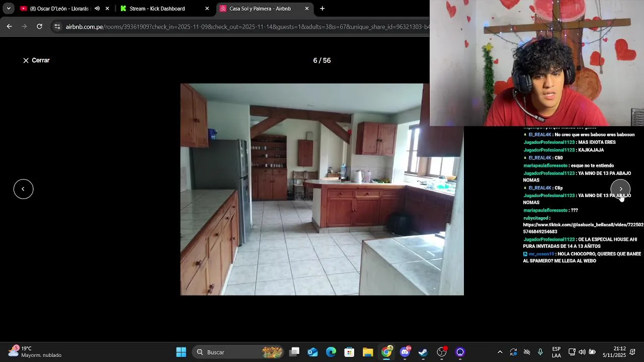
Task: Open OBS Studio from the taskbar
Action: [x=442, y=352]
